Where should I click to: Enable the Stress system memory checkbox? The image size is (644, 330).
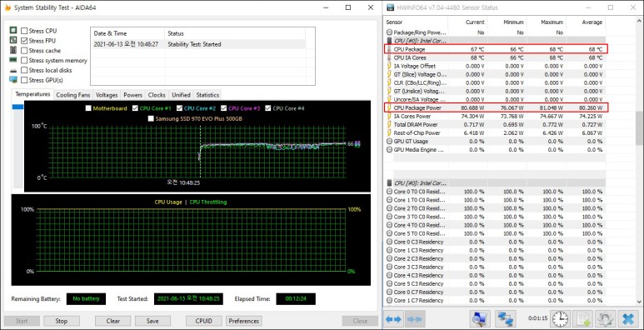(x=24, y=60)
